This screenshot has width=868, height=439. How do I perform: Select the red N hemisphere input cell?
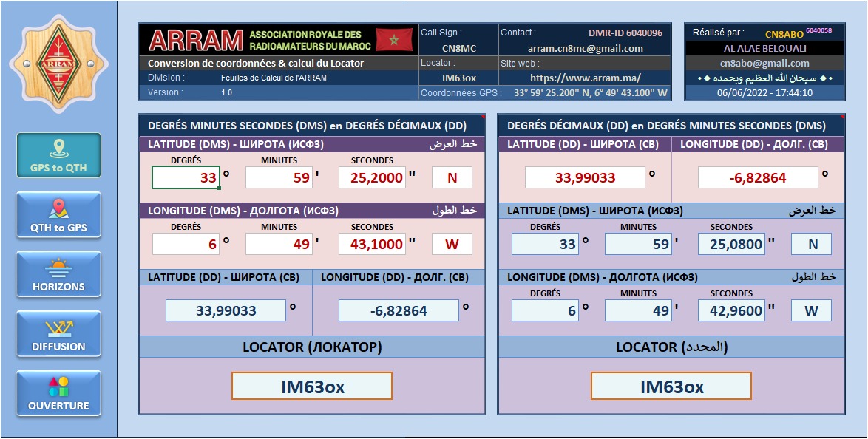tap(452, 177)
